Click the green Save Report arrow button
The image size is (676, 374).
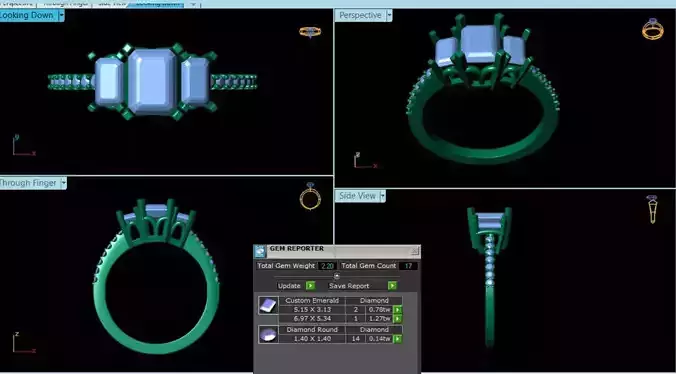[392, 286]
